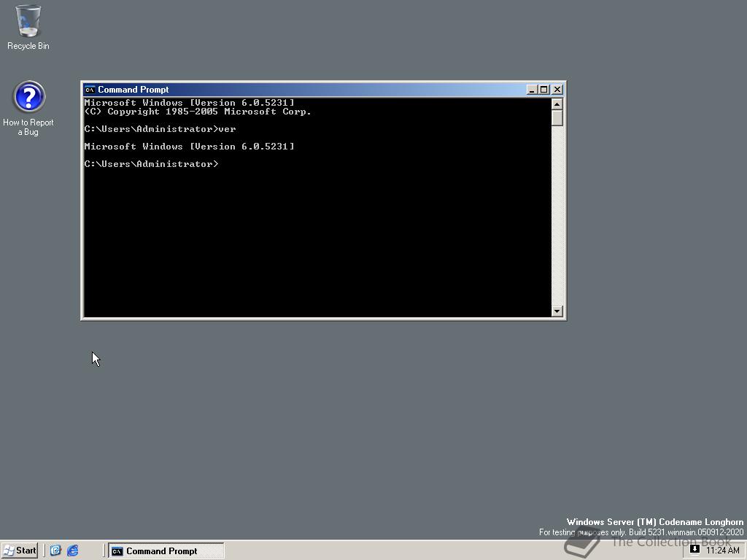Click the Command Prompt taskbar button

tap(166, 551)
